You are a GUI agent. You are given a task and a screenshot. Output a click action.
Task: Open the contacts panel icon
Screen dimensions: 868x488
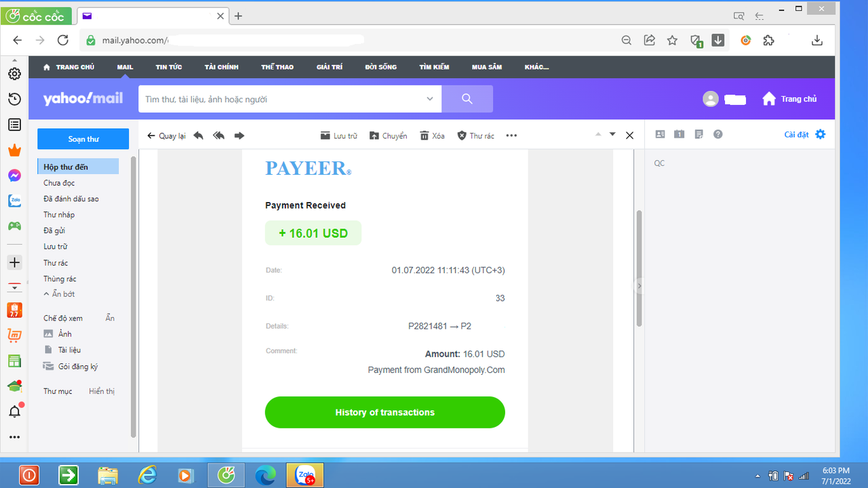click(660, 134)
